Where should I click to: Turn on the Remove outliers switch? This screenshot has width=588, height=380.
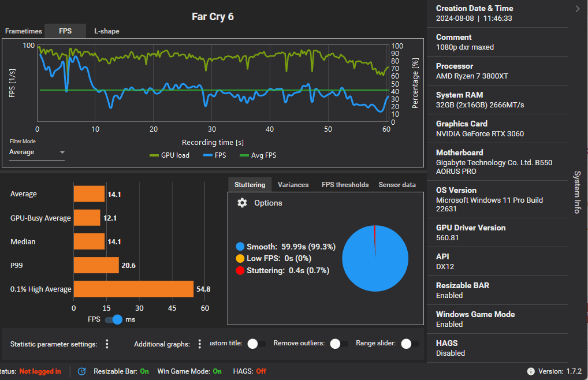(339, 344)
